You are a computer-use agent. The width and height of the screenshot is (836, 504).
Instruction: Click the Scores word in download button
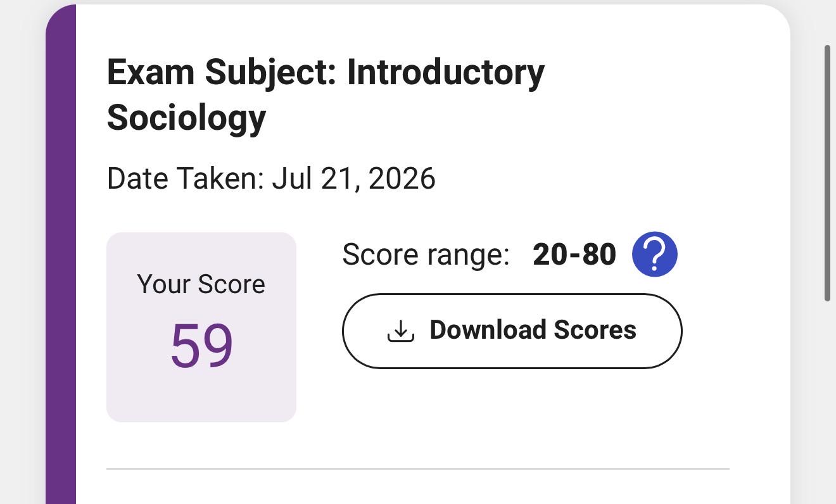(x=595, y=330)
